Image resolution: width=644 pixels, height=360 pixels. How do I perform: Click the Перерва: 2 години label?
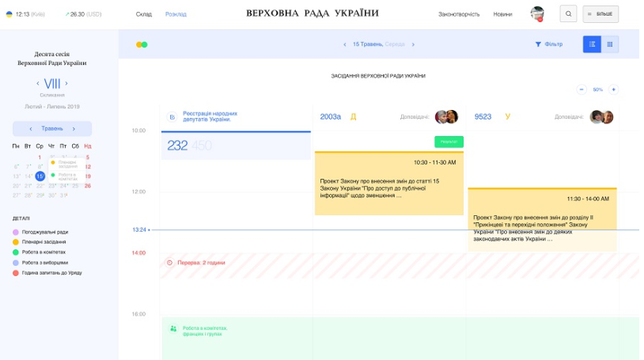tap(201, 263)
